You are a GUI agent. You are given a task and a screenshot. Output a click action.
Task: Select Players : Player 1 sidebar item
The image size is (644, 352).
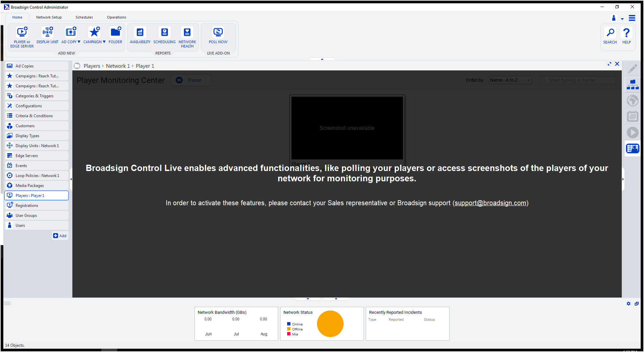(x=37, y=196)
